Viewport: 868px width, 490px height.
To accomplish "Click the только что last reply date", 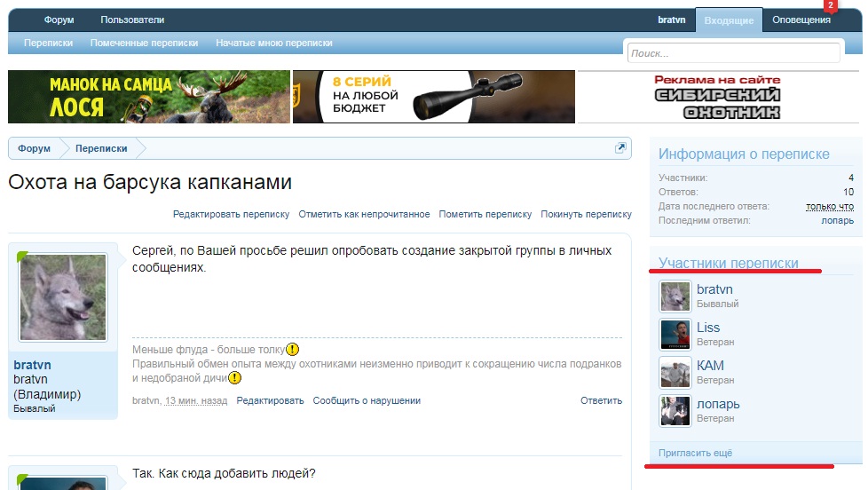I will pyautogui.click(x=830, y=207).
